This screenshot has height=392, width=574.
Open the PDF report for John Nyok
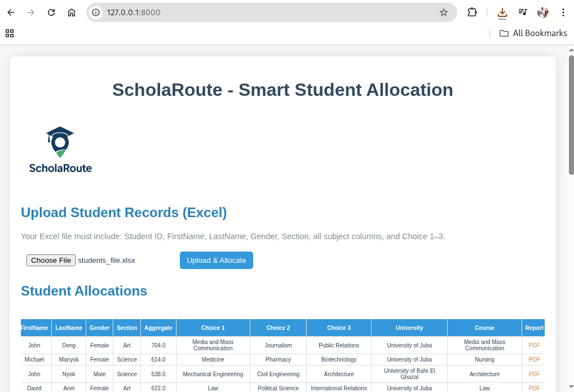pyautogui.click(x=534, y=374)
